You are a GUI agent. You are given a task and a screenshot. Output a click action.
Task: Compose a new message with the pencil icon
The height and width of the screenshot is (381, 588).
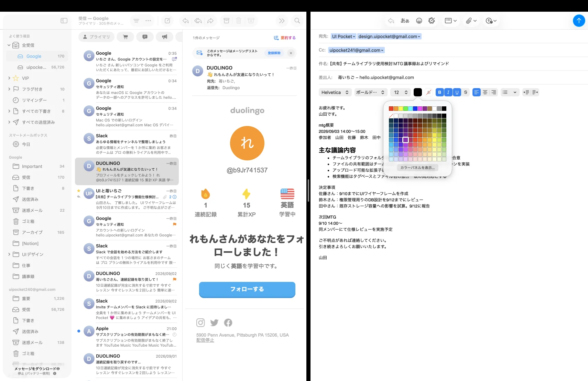coord(167,21)
